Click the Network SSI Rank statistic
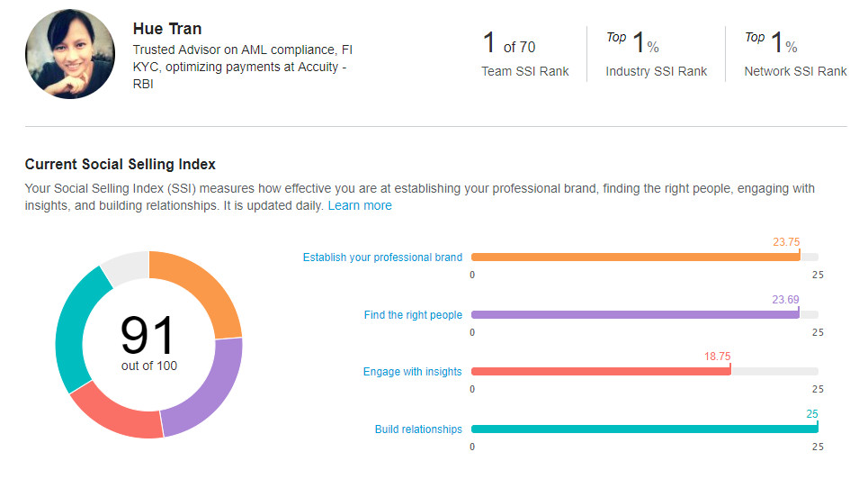The image size is (868, 497). pyautogui.click(x=795, y=54)
